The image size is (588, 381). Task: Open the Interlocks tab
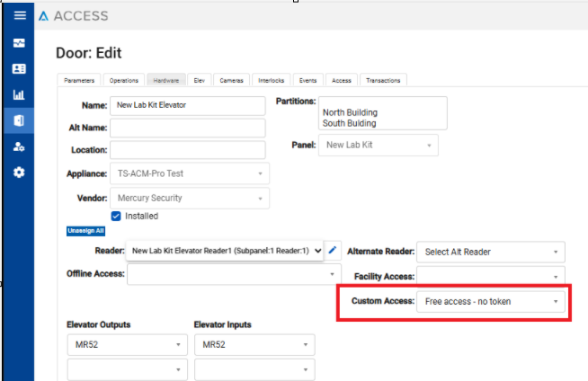point(272,80)
